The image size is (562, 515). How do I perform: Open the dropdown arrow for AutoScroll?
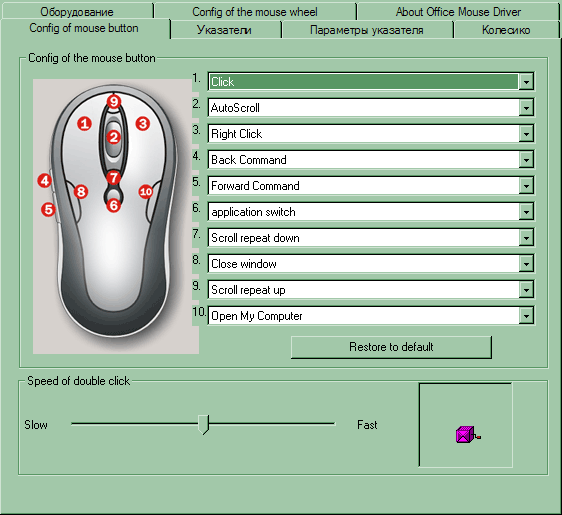tap(526, 108)
